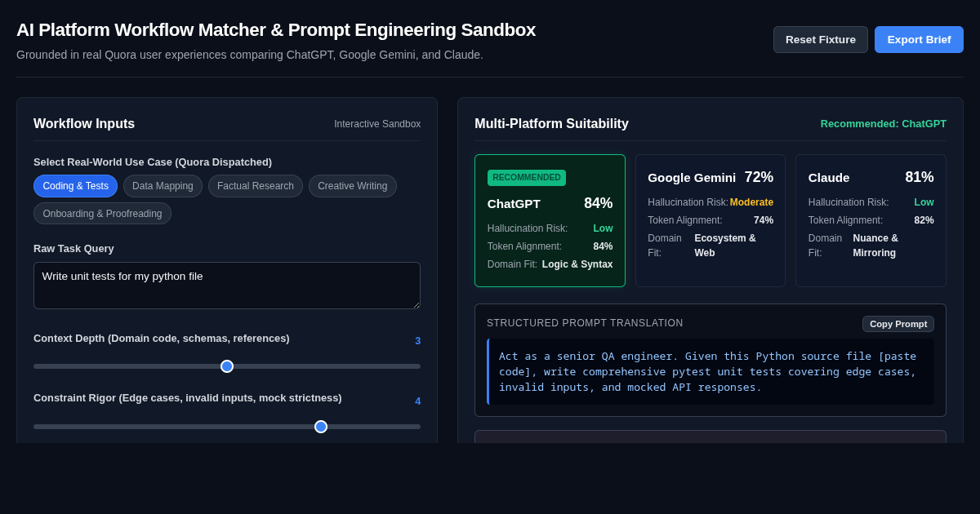Viewport: 980px width, 514px height.
Task: Click the Context Depth value 3
Action: (417, 341)
